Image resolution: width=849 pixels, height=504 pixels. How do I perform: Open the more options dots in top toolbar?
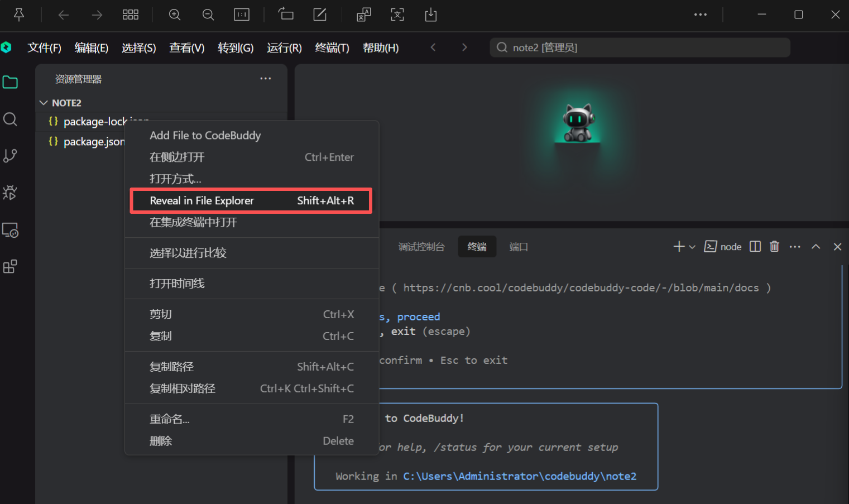[701, 15]
